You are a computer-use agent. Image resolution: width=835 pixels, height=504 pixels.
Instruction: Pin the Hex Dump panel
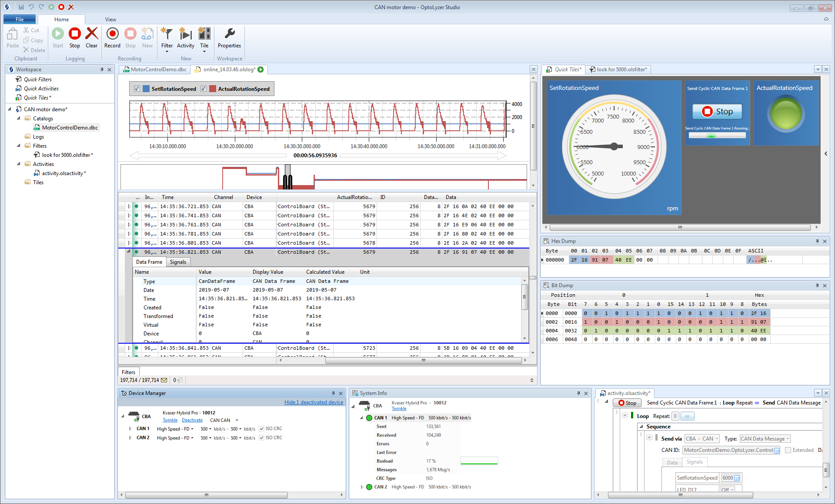pos(817,241)
